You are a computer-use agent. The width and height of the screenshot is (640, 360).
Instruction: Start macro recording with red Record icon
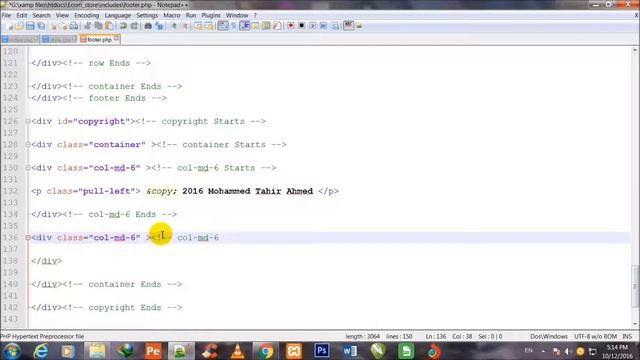(x=291, y=26)
